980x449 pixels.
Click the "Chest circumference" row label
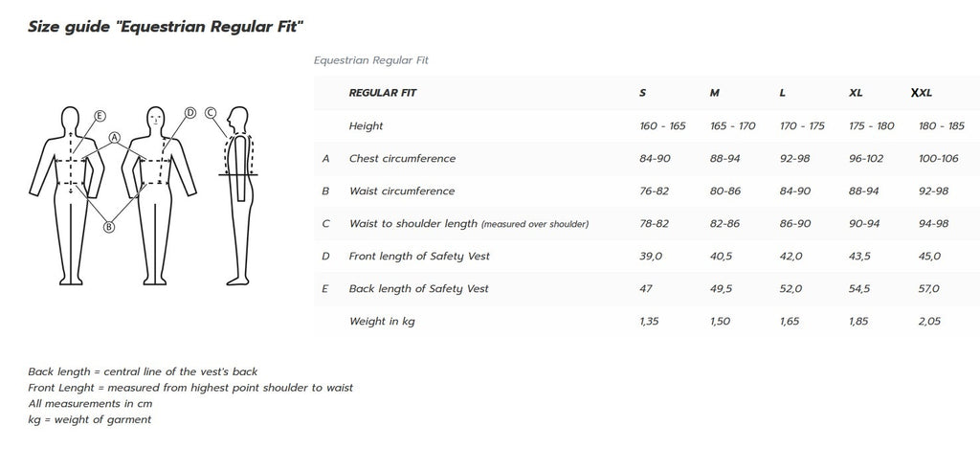(402, 158)
